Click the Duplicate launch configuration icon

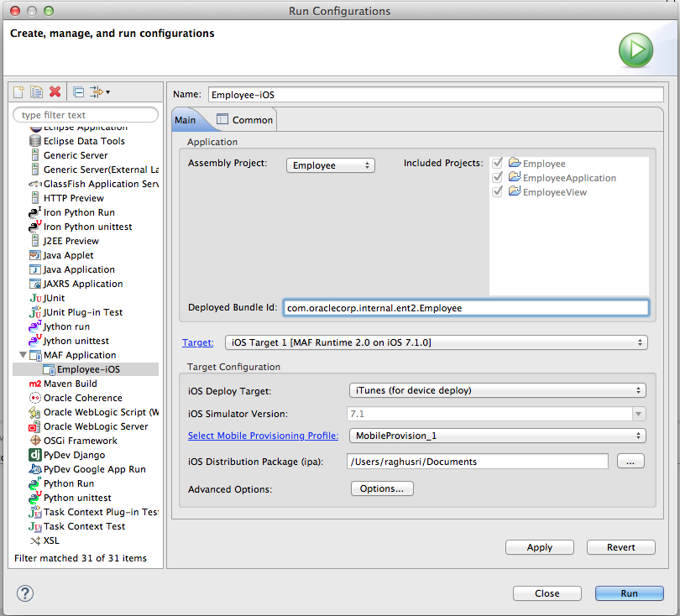36,92
